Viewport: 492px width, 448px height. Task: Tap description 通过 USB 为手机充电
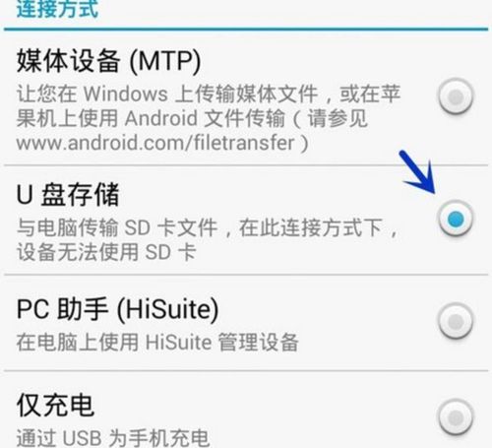(113, 437)
